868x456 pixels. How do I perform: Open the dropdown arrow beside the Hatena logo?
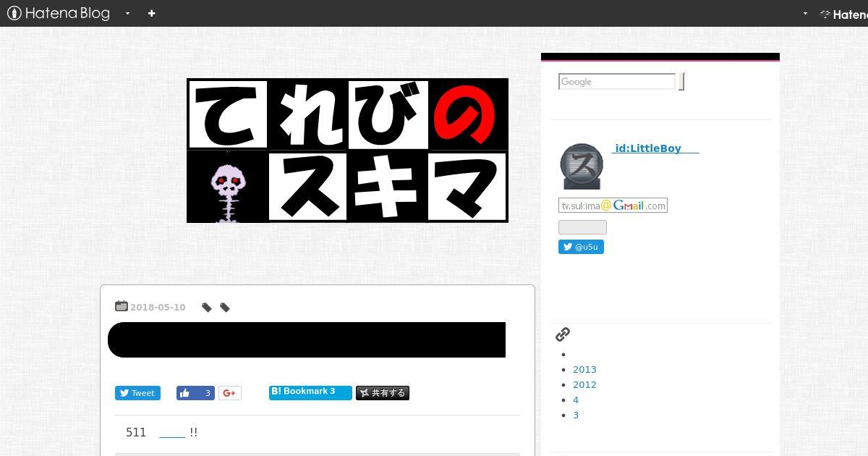[x=805, y=13]
